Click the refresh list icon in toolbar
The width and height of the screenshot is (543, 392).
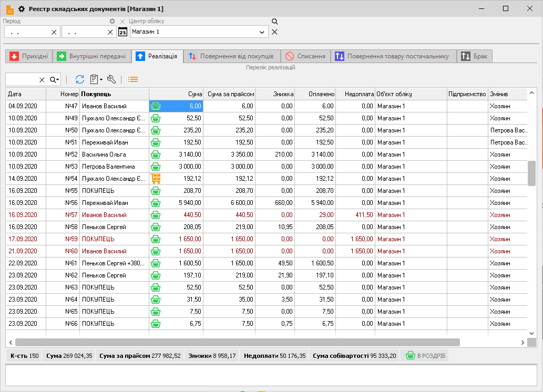[x=80, y=79]
